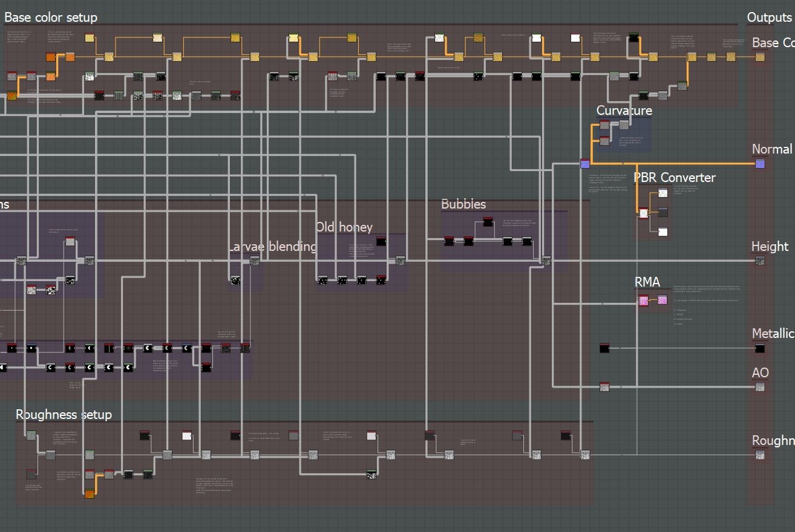The width and height of the screenshot is (795, 532).
Task: Select the black Metallic output node
Action: click(760, 348)
